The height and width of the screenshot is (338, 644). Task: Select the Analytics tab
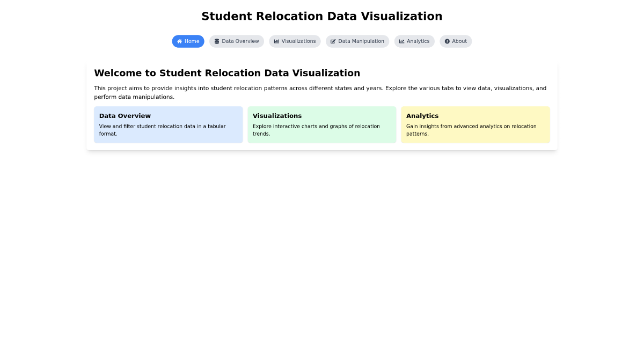coord(414,41)
